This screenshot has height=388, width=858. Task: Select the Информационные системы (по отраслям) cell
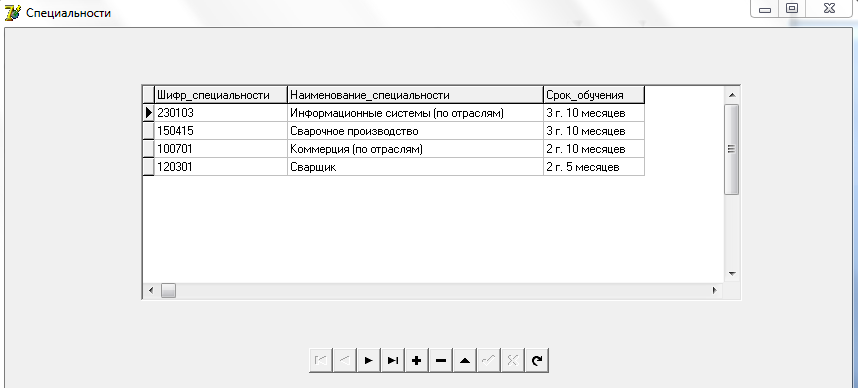pyautogui.click(x=415, y=113)
